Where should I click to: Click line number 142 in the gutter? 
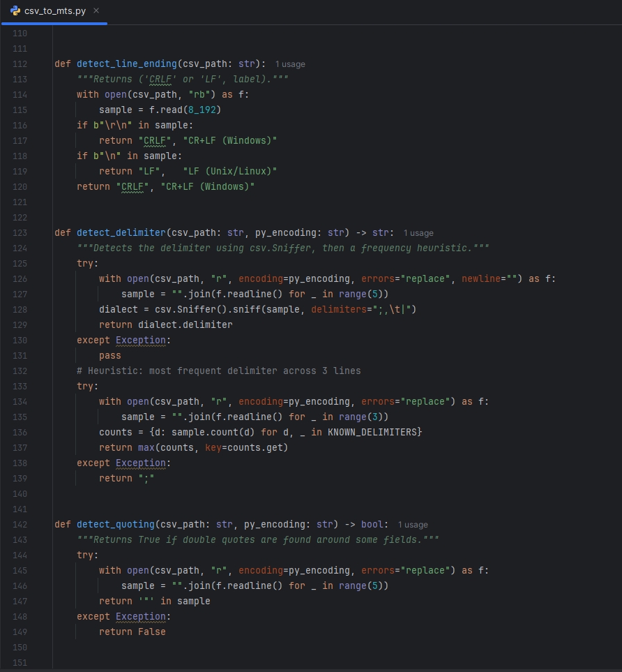coord(20,524)
